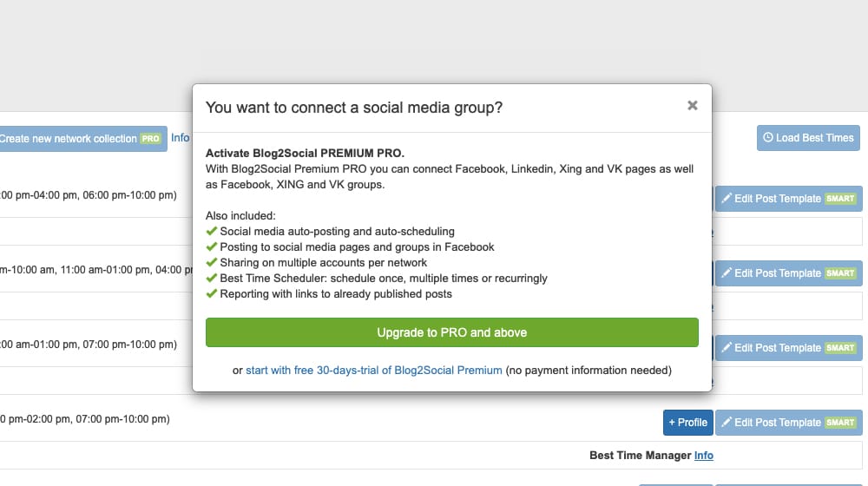The width and height of the screenshot is (868, 486).
Task: Edit Post Template in the 00 am-01:00 pm, 07:00 pm row
Action: click(x=788, y=348)
